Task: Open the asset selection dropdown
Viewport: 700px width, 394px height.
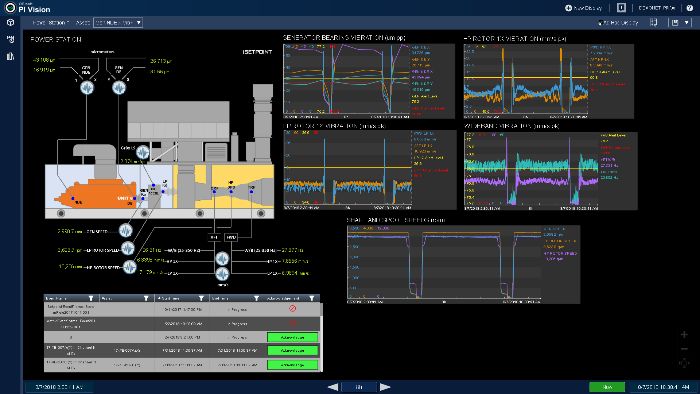Action: [118, 22]
